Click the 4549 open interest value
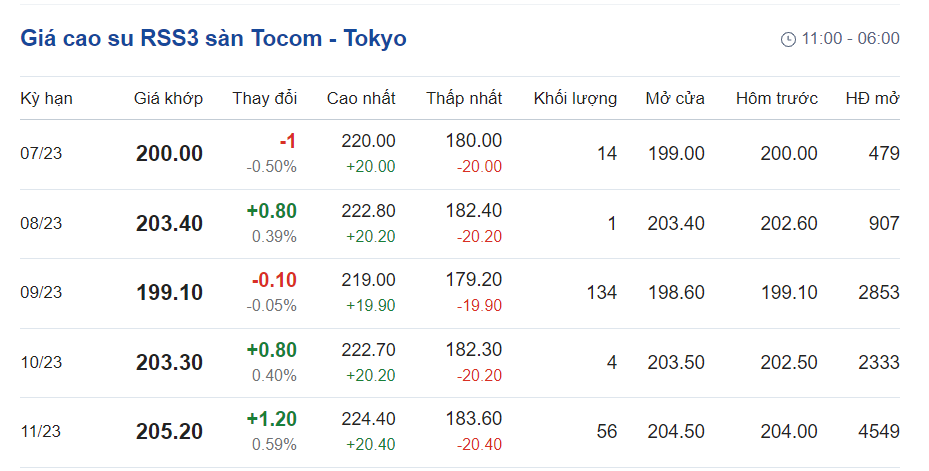This screenshot has height=471, width=929. point(879,432)
